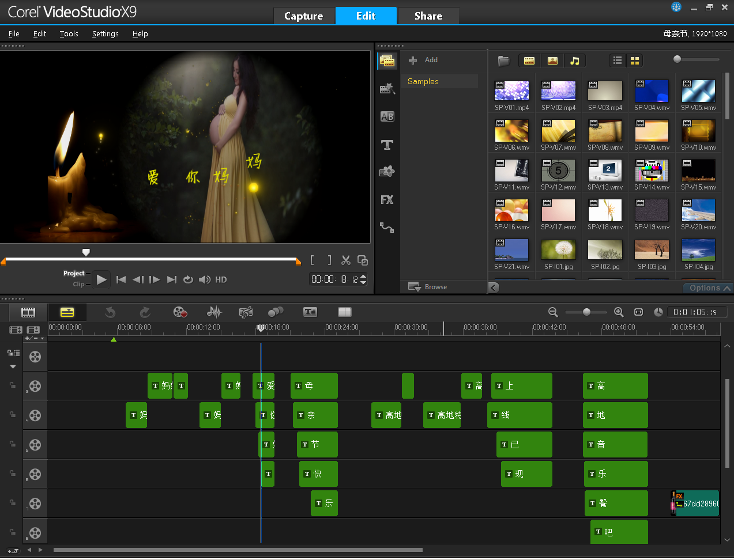Click the preview timecode field
This screenshot has height=560, width=734.
[x=338, y=280]
